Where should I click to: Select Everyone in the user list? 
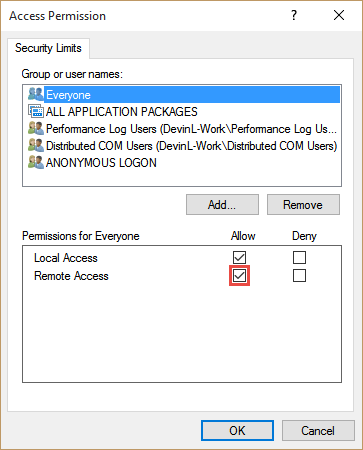pos(184,95)
